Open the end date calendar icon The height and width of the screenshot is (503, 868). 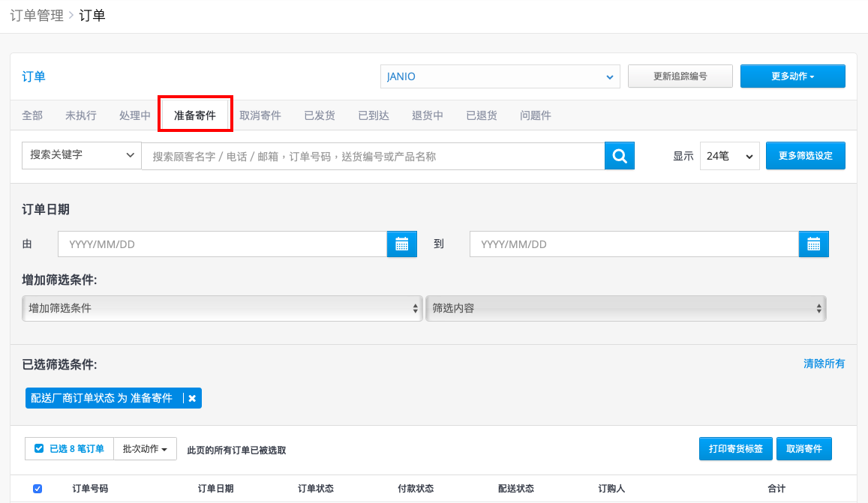pos(814,244)
